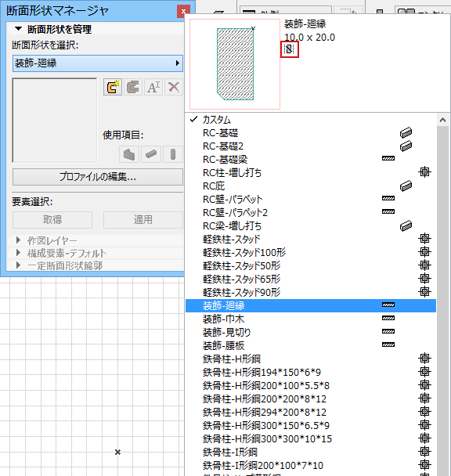Click the delete profile X icon
Screen dimensions: 451x476
click(x=174, y=87)
